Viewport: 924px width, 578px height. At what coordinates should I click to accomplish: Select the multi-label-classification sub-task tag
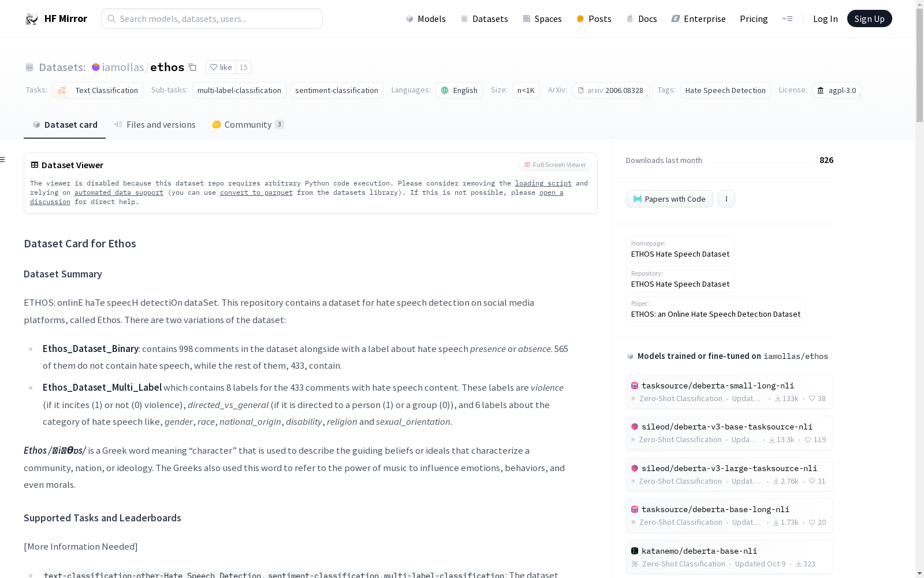tap(239, 90)
